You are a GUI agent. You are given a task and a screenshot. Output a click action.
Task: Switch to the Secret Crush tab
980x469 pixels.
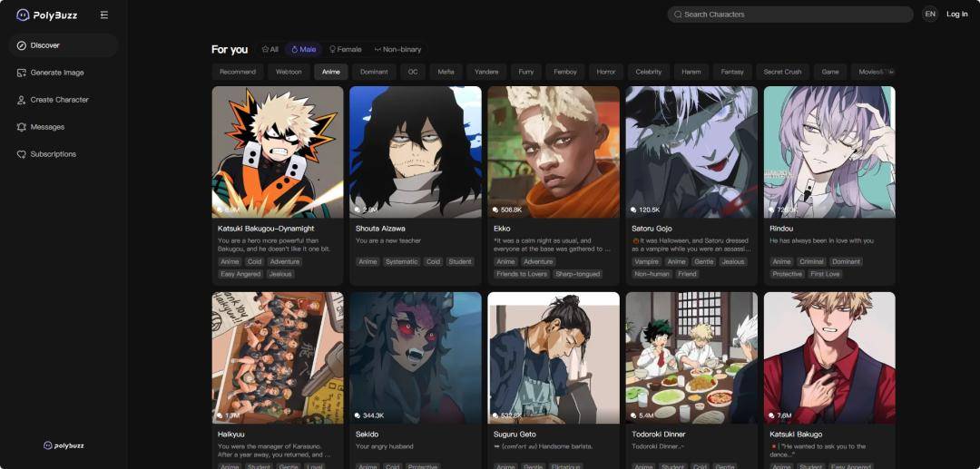pos(782,72)
